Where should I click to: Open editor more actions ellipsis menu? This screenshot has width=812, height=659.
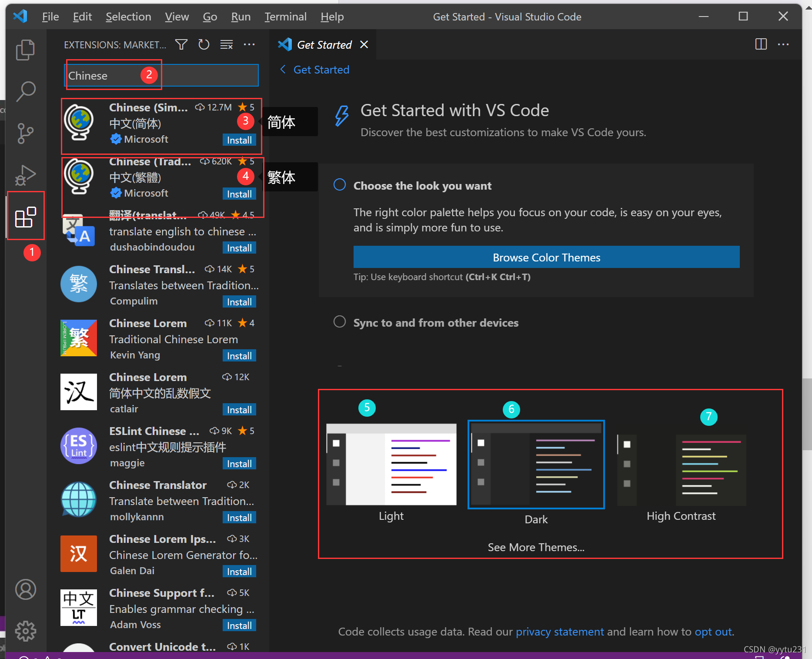point(783,44)
